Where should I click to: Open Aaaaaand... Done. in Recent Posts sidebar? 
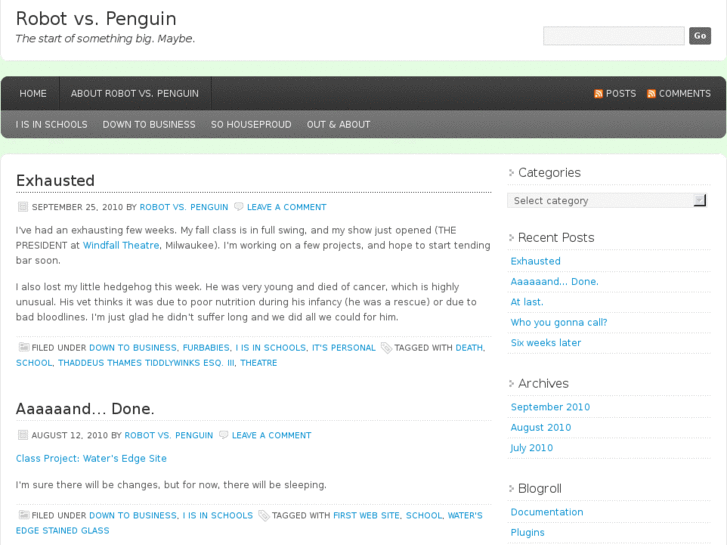(555, 282)
